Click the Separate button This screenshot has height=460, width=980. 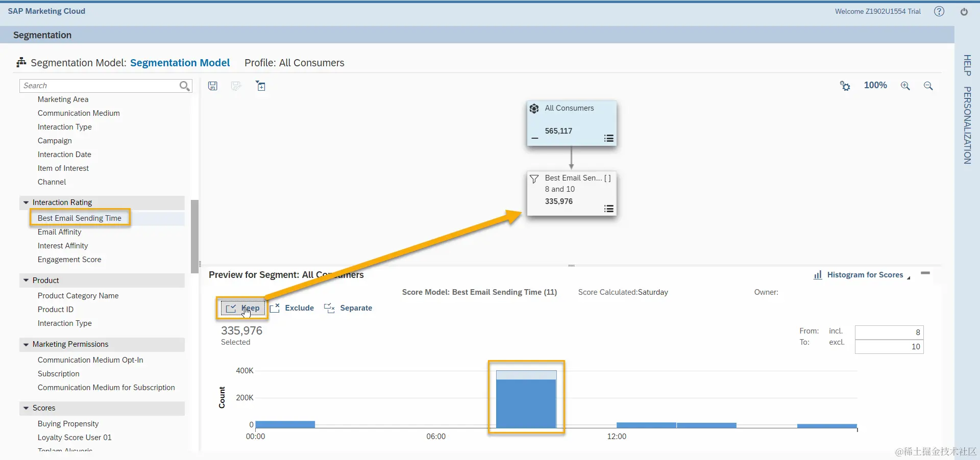click(x=348, y=308)
